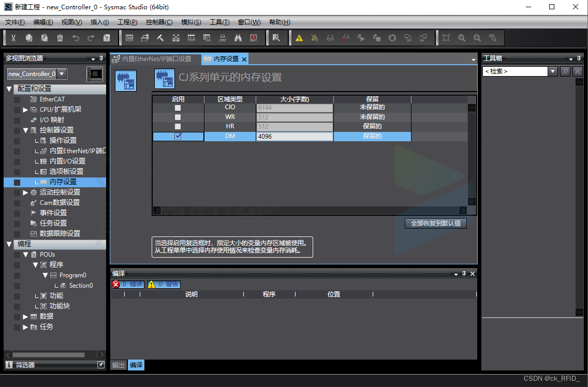Open the cross reference icon
The image size is (588, 387).
176,38
